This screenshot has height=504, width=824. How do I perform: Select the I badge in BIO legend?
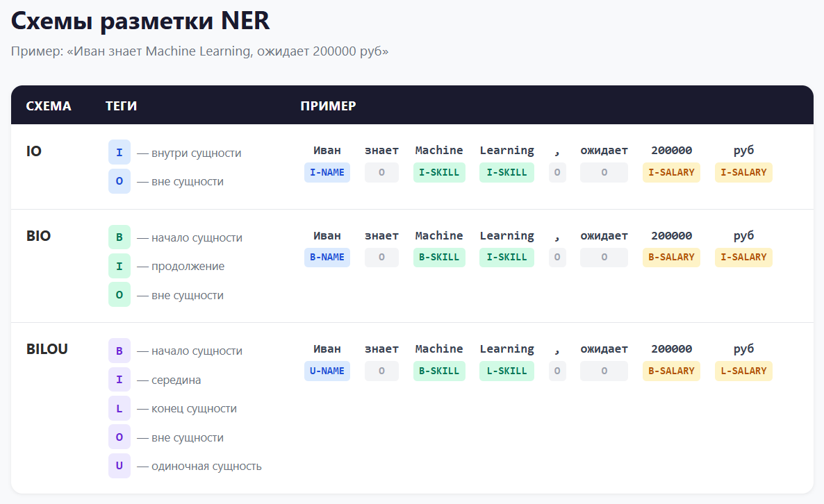(x=119, y=266)
